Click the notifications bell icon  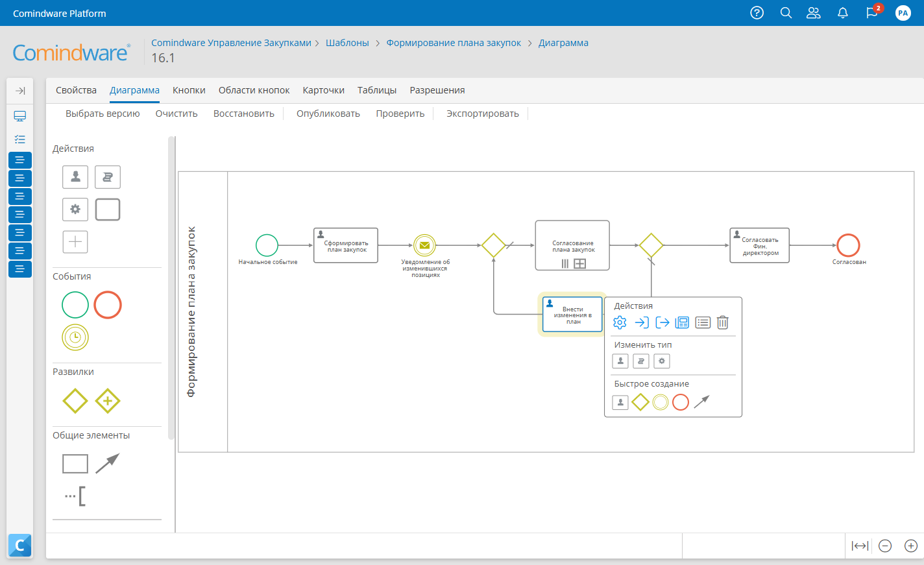pyautogui.click(x=842, y=12)
